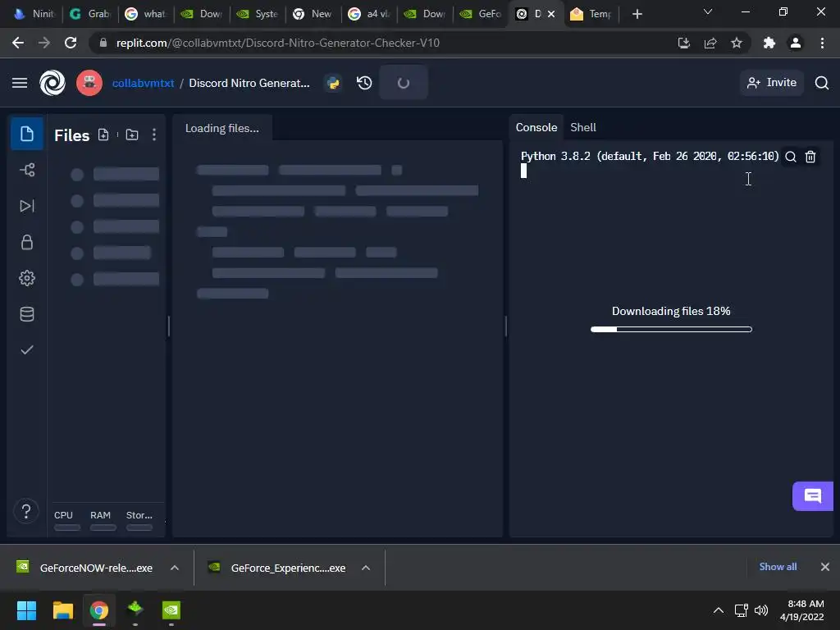
Task: Open the Help question mark icon
Action: (25, 511)
